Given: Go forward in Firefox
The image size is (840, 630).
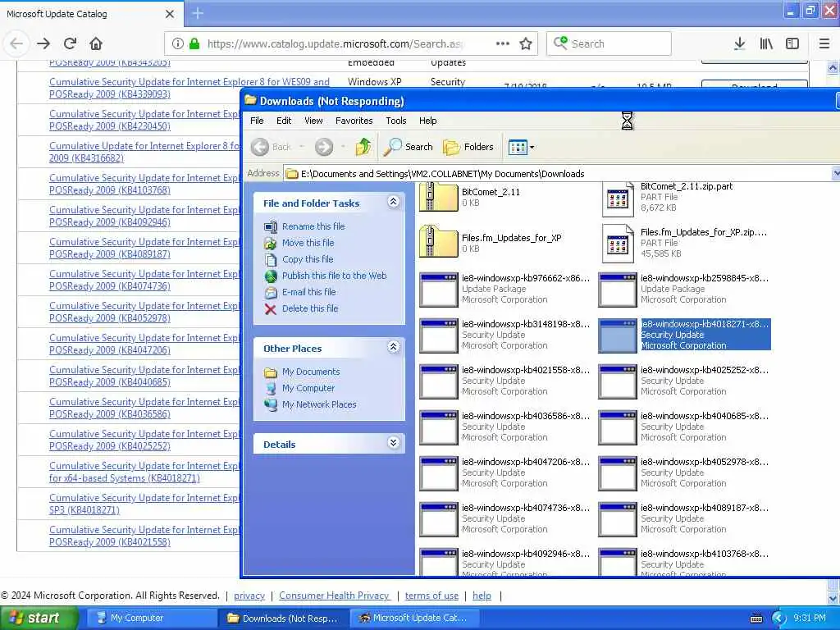Looking at the screenshot, I should pyautogui.click(x=43, y=43).
